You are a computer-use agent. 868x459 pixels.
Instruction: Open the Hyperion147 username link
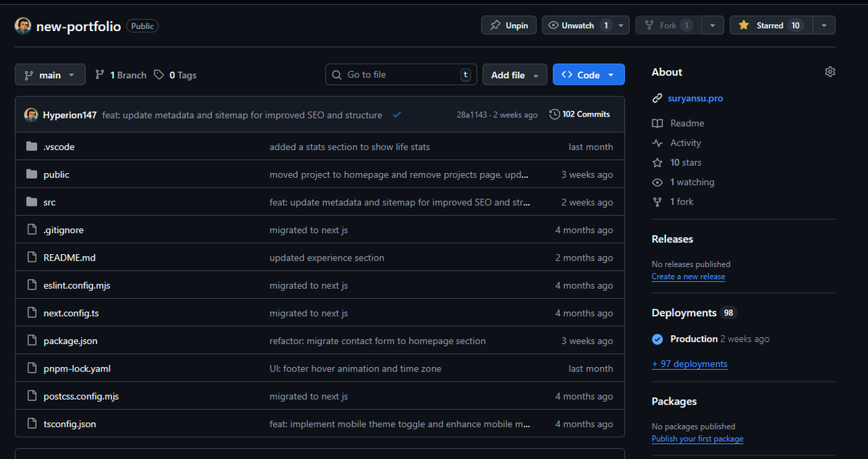[69, 115]
